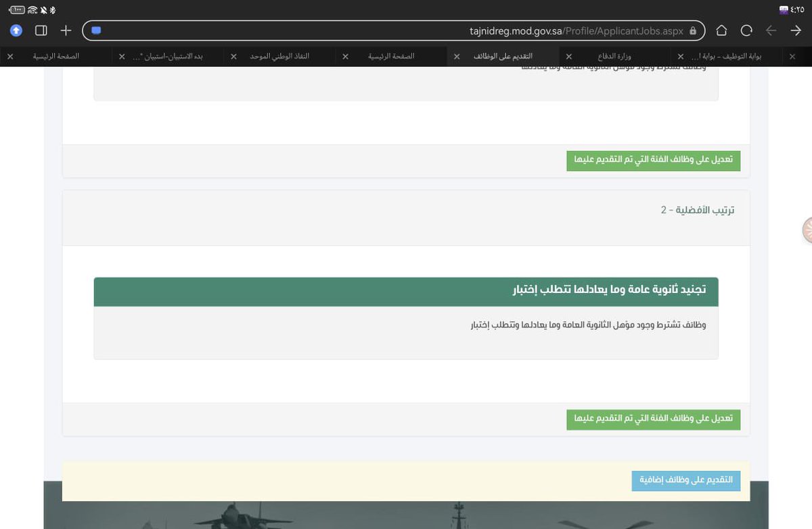Image resolution: width=812 pixels, height=529 pixels.
Task: Click the ترتيب الأفضلية - 2 heading
Action: 698,210
